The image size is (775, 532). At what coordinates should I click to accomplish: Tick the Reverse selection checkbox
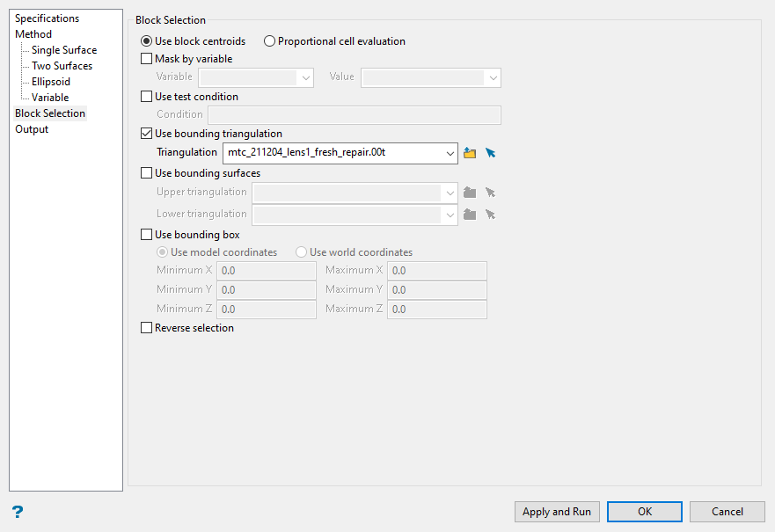[x=147, y=328]
